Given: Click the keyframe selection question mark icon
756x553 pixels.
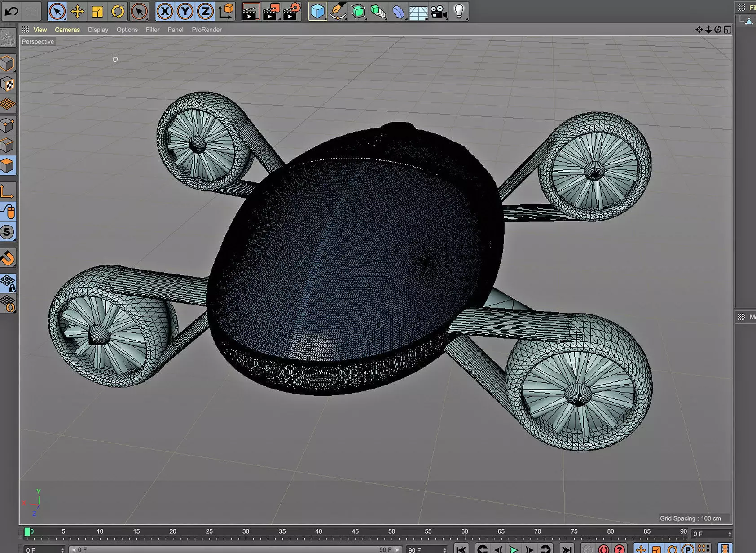Looking at the screenshot, I should click(x=620, y=549).
